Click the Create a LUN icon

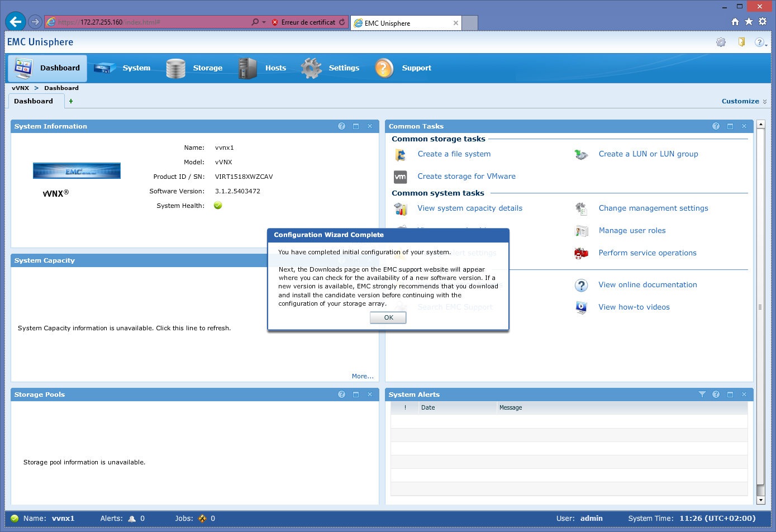point(581,155)
